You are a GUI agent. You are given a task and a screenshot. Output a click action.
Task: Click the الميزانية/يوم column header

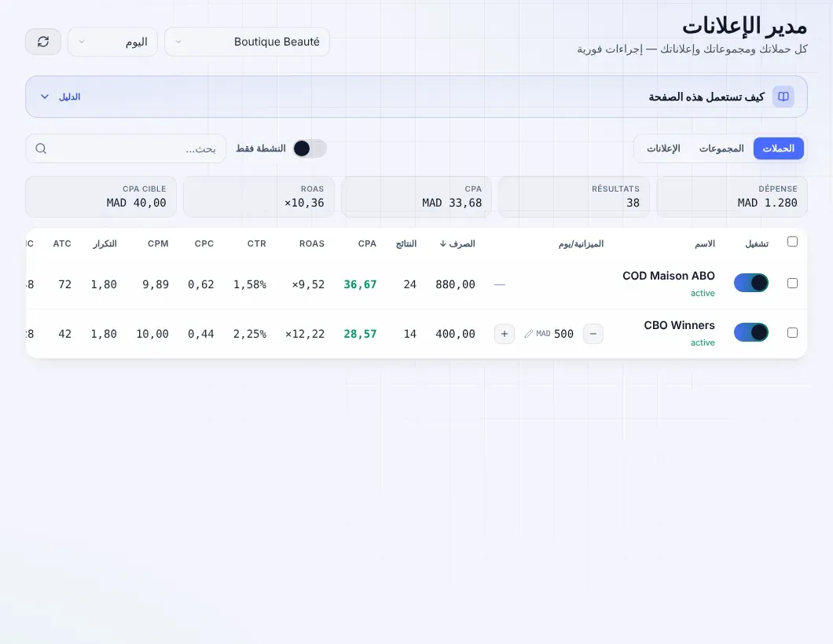tap(581, 243)
